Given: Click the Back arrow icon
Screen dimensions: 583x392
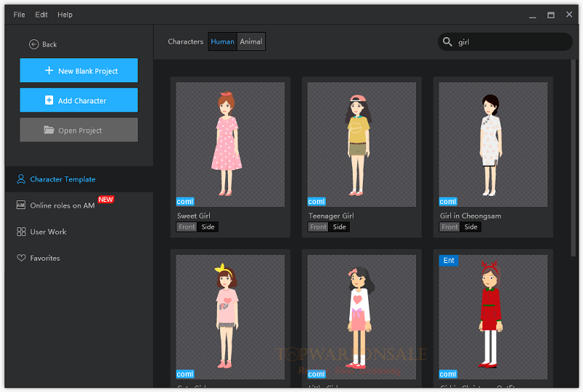Looking at the screenshot, I should coord(34,44).
